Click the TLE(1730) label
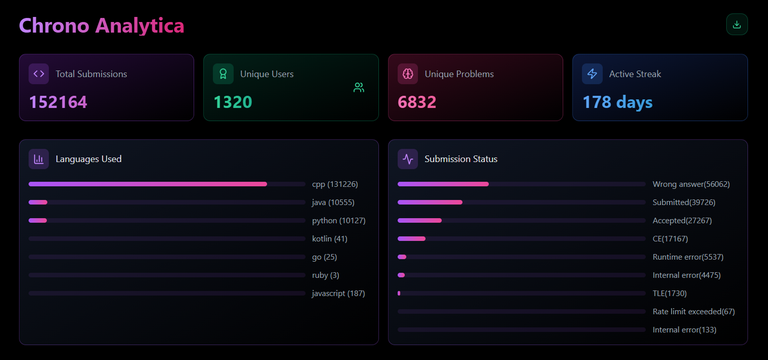Image resolution: width=768 pixels, height=360 pixels. 670,293
